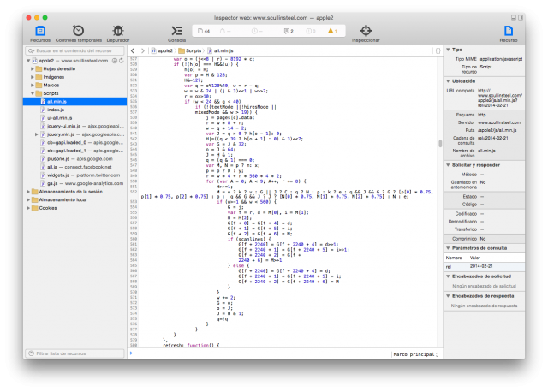Go back with the navigation arrow
Viewport: 548px width, 392px height.
pos(134,51)
